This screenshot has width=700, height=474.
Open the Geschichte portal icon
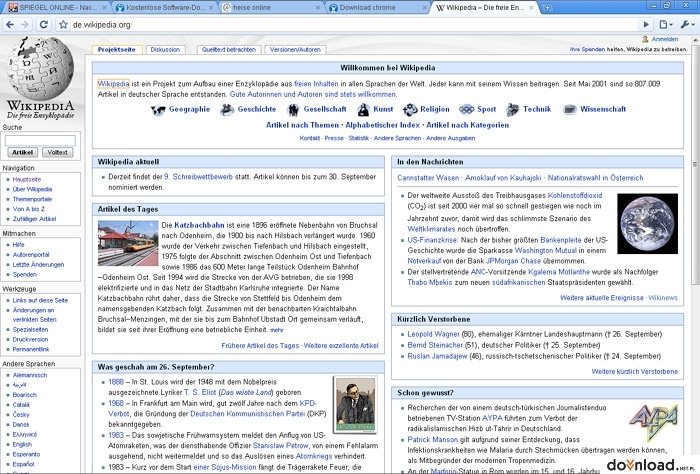(x=227, y=109)
